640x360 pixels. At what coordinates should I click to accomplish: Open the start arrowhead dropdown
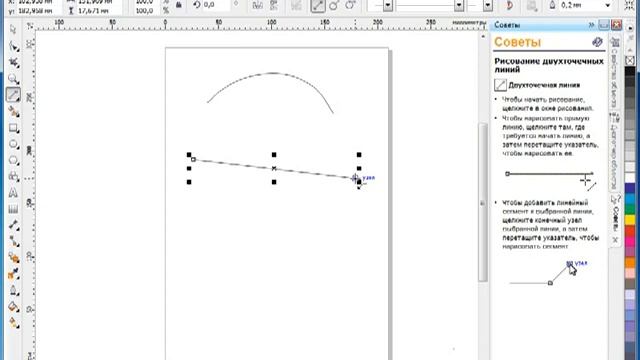point(388,5)
